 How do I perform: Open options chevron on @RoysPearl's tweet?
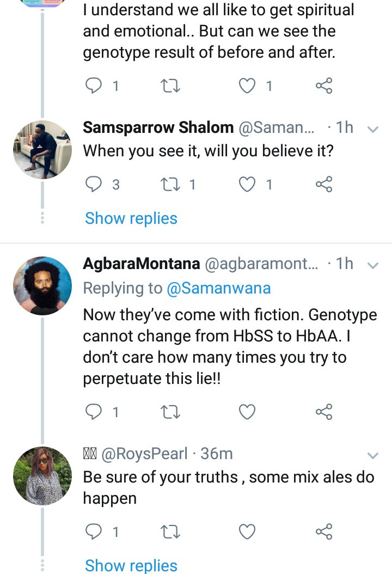[372, 456]
